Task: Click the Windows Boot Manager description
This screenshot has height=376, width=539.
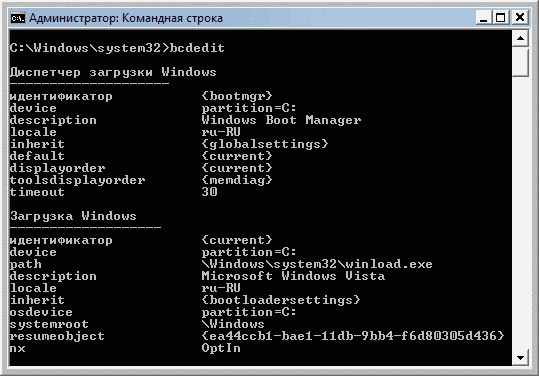Action: click(x=281, y=120)
